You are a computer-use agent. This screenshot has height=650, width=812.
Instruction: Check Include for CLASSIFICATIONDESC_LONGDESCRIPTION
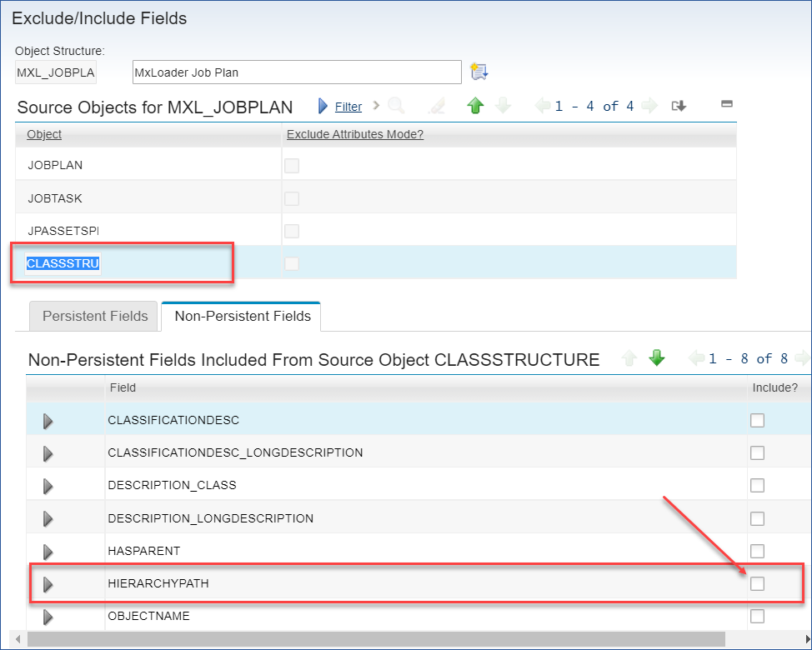(757, 452)
